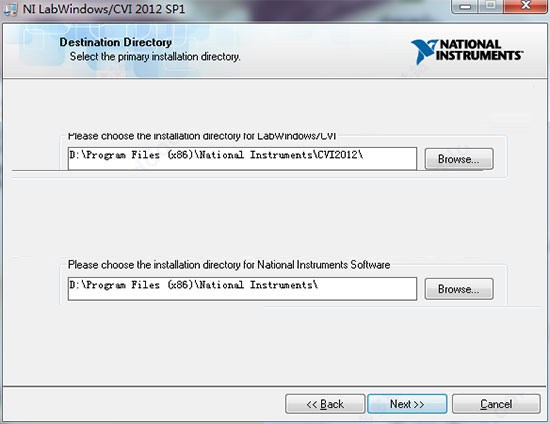Click the National Instruments Software directory prompt label
Screen dimensions: 550x424
[229, 264]
